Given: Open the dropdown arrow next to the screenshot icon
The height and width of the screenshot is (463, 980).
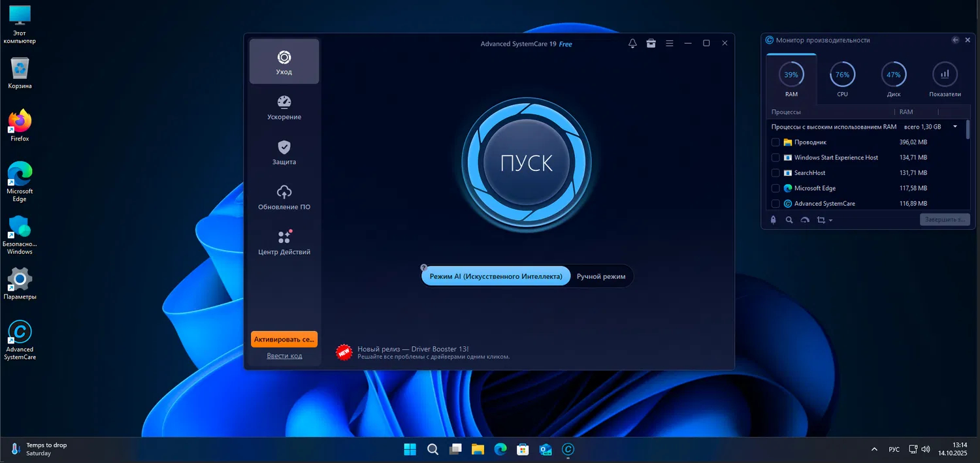Looking at the screenshot, I should (x=830, y=221).
